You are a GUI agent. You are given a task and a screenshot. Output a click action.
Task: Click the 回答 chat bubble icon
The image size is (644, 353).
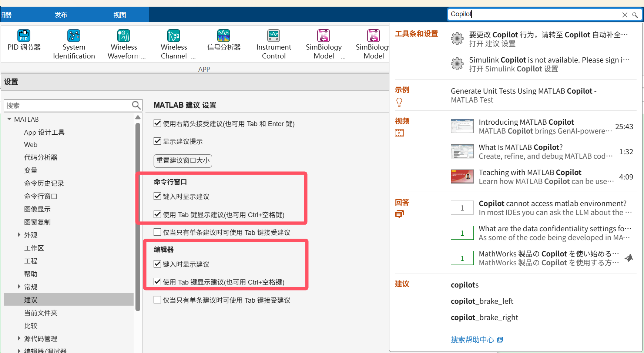pos(399,214)
